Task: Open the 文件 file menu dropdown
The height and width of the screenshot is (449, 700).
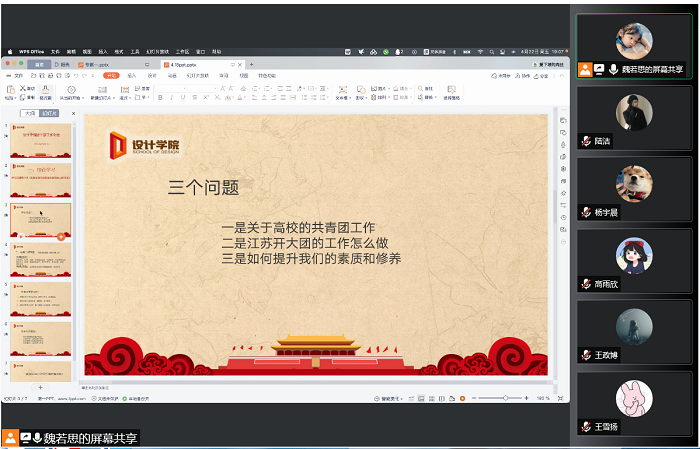Action: pyautogui.click(x=18, y=75)
